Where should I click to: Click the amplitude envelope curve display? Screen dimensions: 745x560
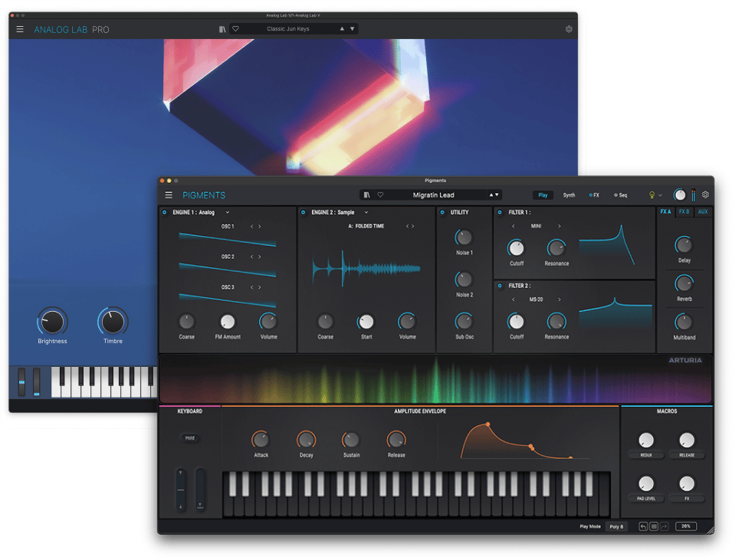pyautogui.click(x=526, y=440)
